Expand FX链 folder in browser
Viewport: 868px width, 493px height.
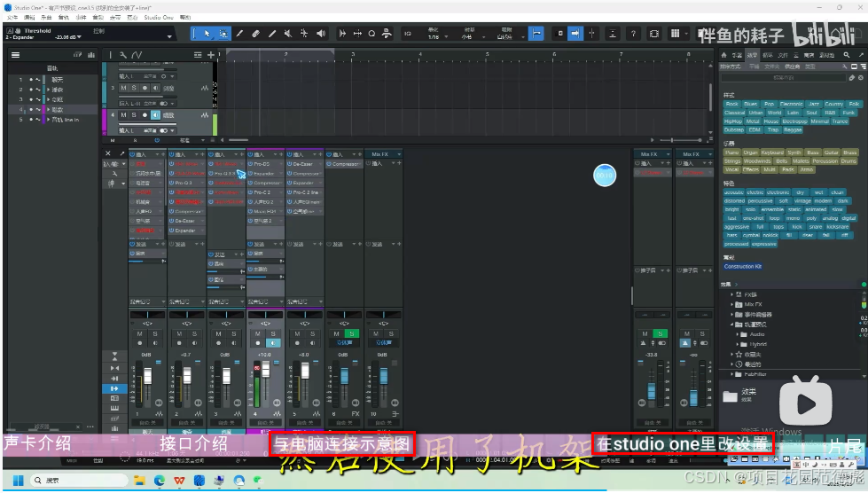731,295
